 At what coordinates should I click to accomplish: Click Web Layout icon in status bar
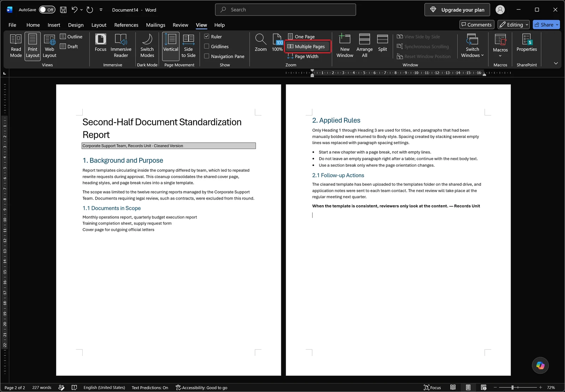483,387
